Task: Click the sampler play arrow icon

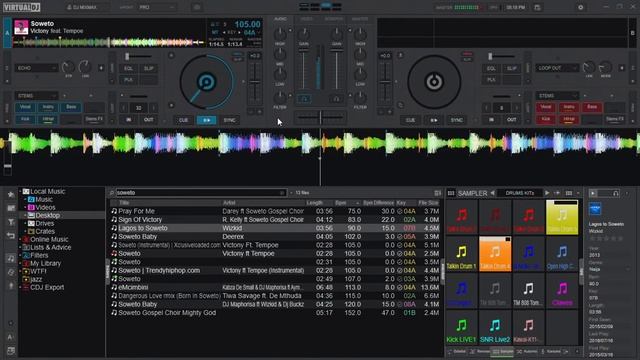Action: click(x=547, y=193)
